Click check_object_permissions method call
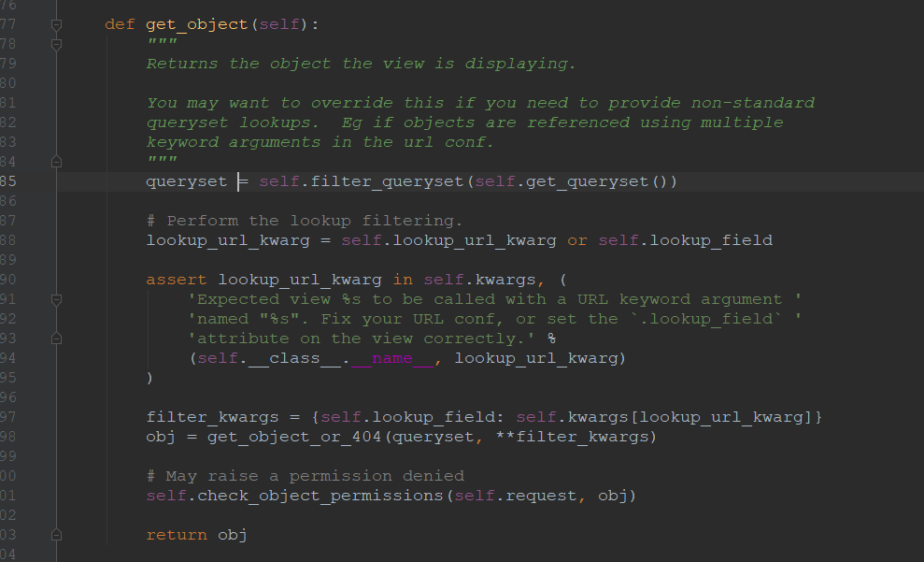 [x=320, y=496]
